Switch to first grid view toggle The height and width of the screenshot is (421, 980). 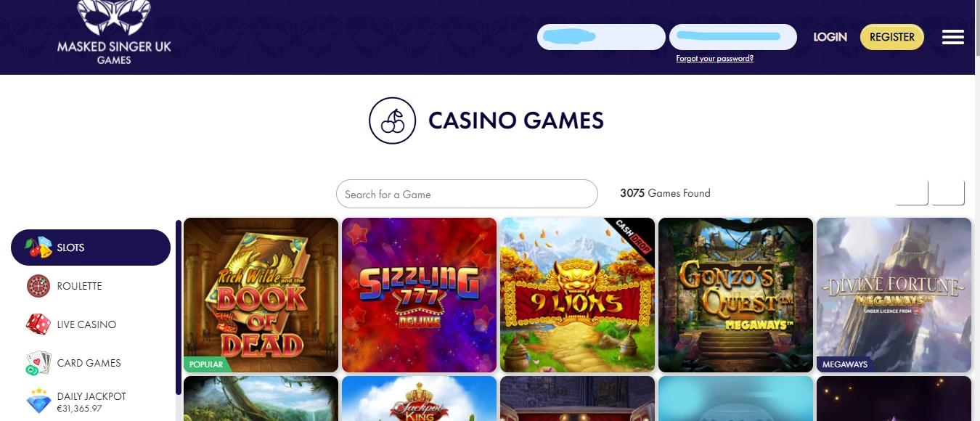[912, 193]
